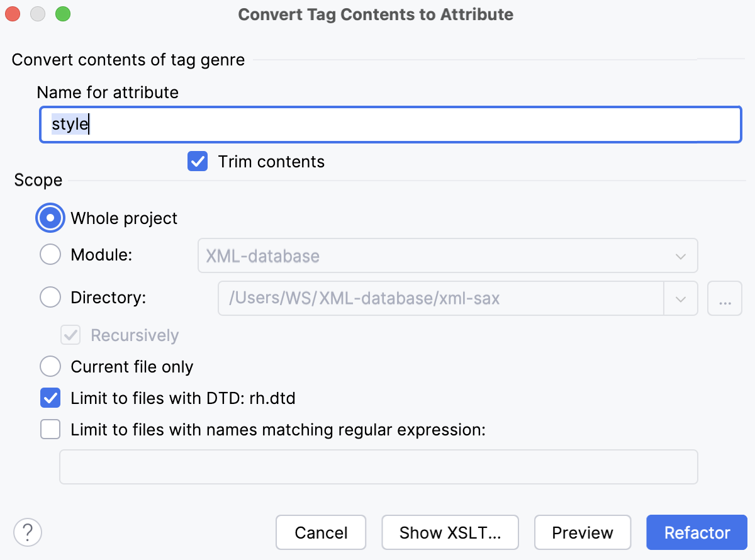
Task: Expand the xml-sax path selector chevron
Action: point(680,298)
